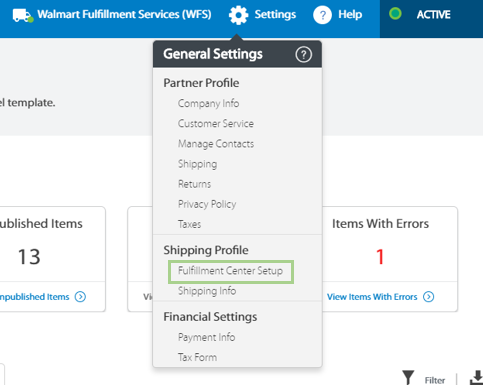
Task: Click the General Settings help icon
Action: click(x=303, y=54)
